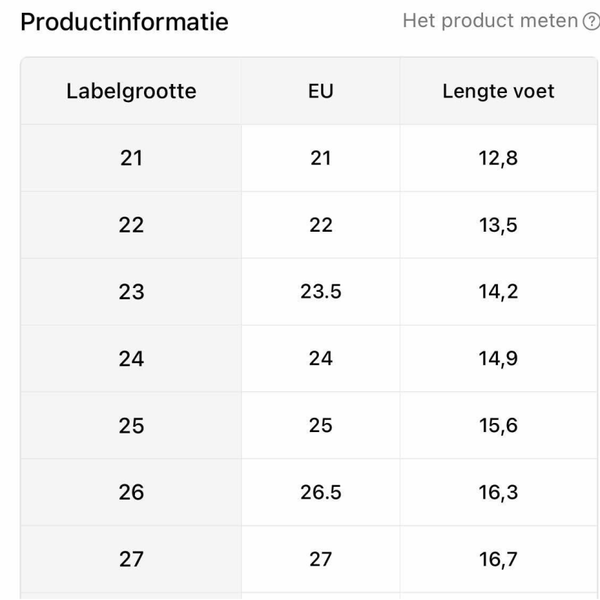
Task: Click the 15,6 foot length cell
Action: [x=498, y=426]
